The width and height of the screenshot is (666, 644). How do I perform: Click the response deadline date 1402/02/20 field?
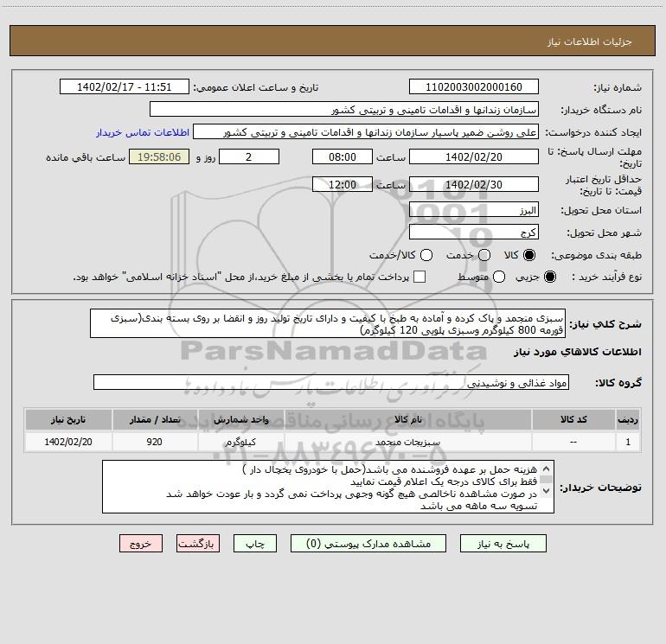474,156
